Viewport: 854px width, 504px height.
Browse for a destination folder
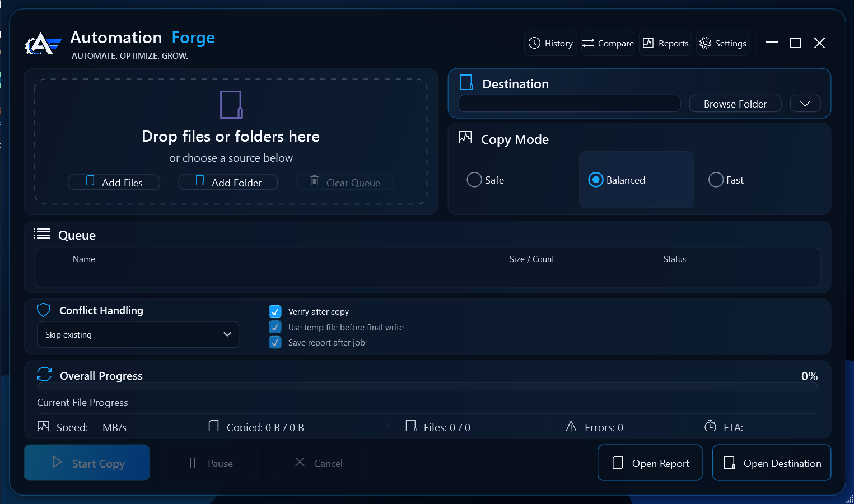(735, 104)
